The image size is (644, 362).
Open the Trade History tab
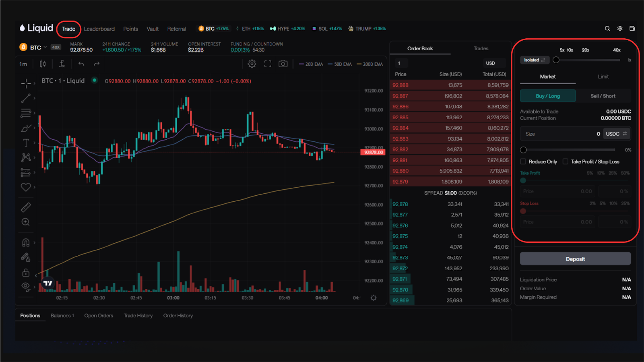tap(138, 316)
